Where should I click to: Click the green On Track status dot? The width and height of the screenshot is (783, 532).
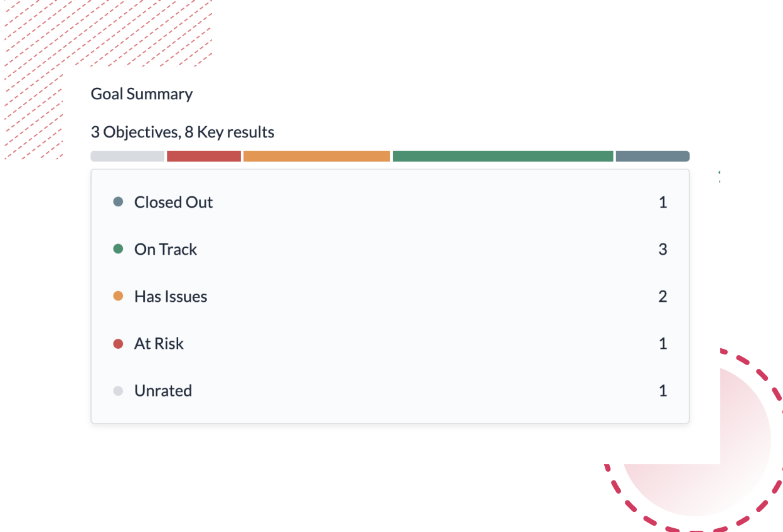tap(118, 249)
